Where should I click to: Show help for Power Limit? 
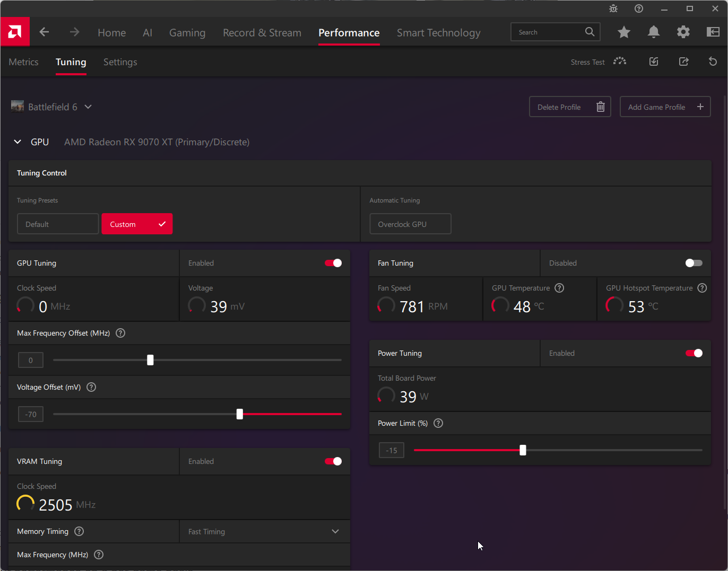tap(438, 423)
